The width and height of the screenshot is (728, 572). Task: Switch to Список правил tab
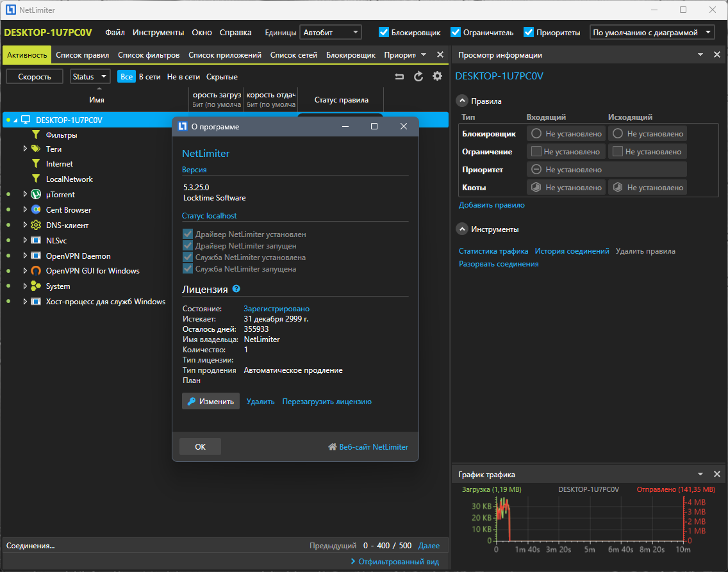[x=82, y=54]
